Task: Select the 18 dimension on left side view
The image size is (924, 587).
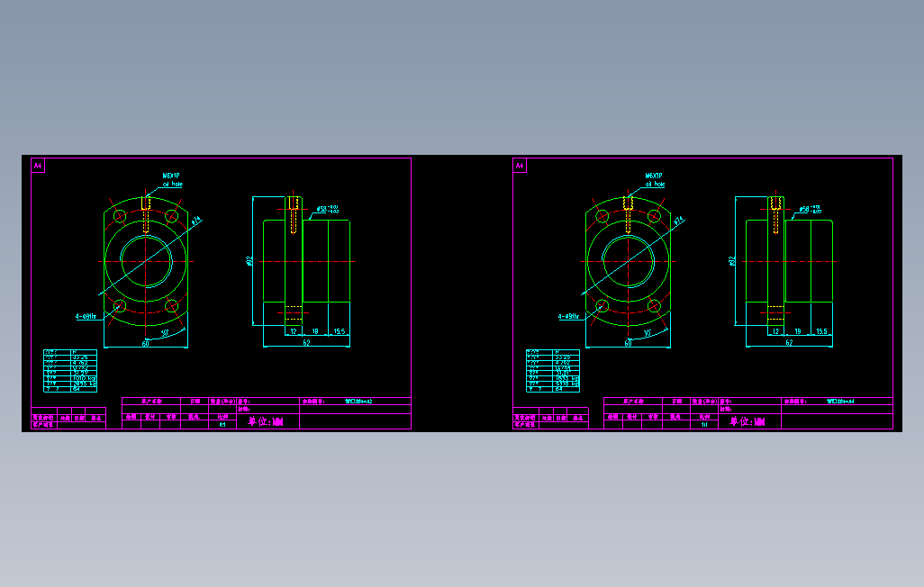Action: tap(315, 331)
